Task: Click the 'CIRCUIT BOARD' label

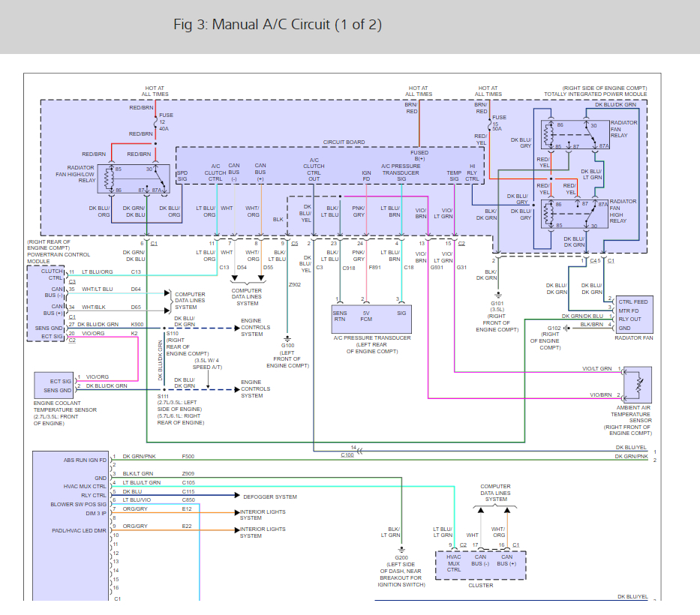Action: (x=344, y=142)
